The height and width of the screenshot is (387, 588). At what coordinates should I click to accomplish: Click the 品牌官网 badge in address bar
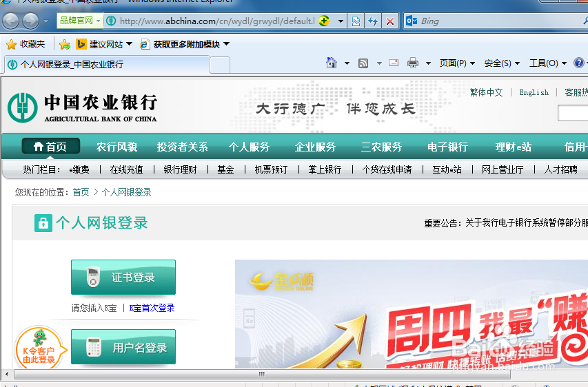tap(79, 21)
